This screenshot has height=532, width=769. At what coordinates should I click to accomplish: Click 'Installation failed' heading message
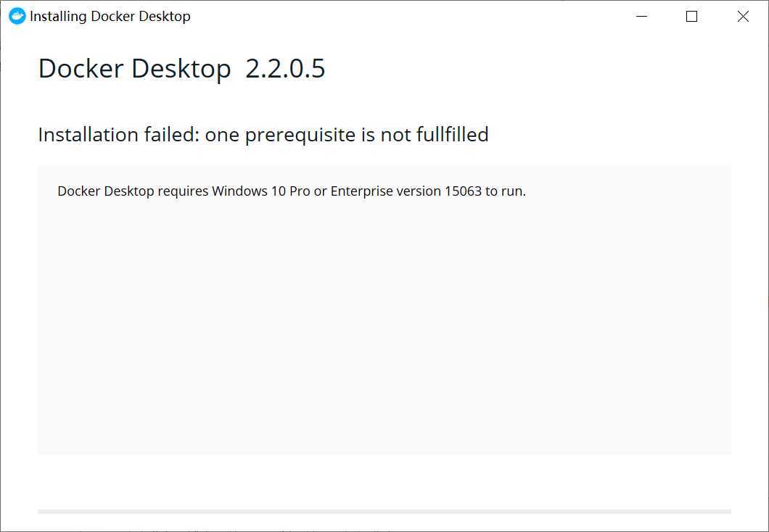(x=263, y=135)
